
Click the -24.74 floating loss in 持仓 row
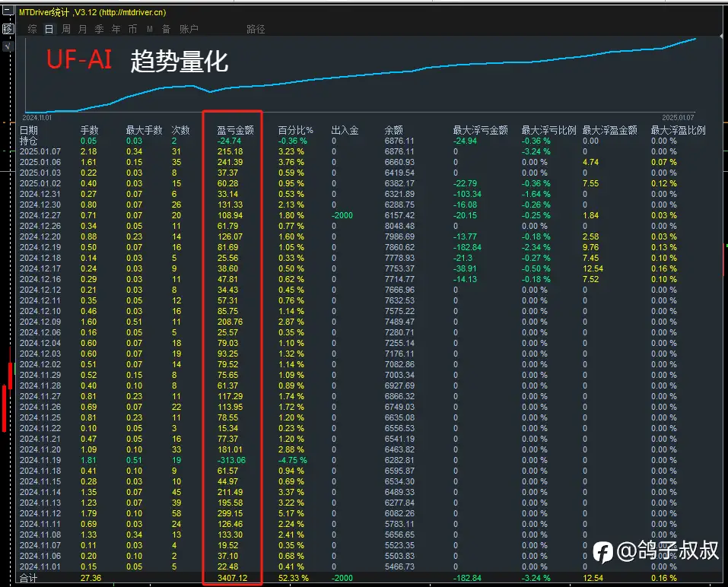[x=230, y=141]
